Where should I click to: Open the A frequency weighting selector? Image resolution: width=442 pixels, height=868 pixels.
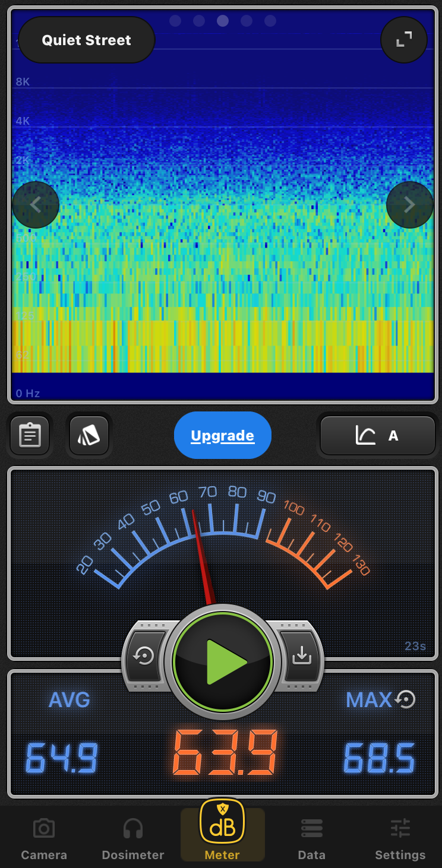pyautogui.click(x=378, y=436)
